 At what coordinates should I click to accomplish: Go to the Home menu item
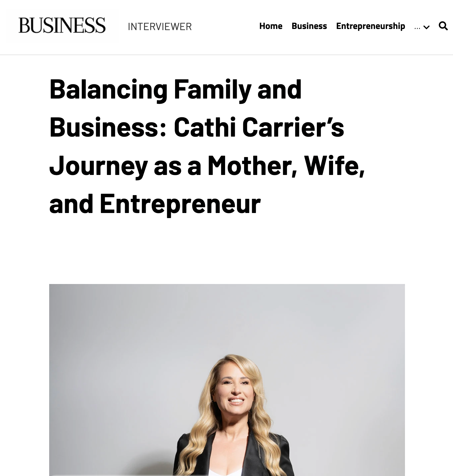[x=271, y=26]
